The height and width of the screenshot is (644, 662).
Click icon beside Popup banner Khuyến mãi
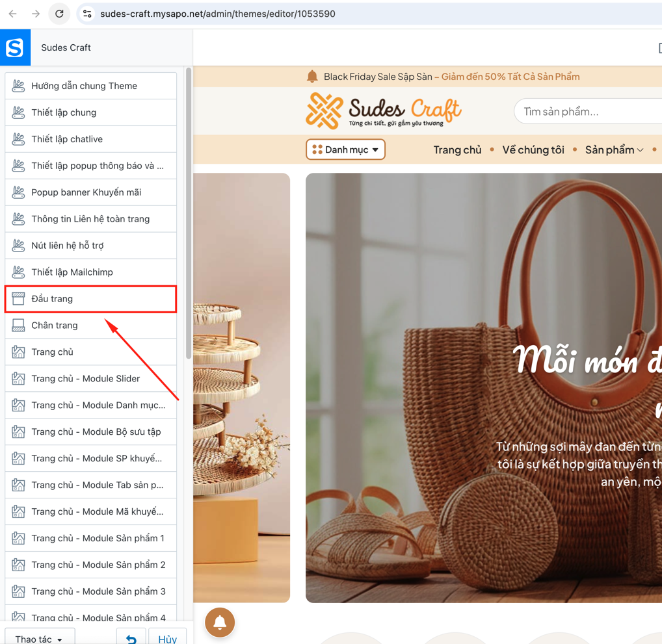tap(18, 192)
